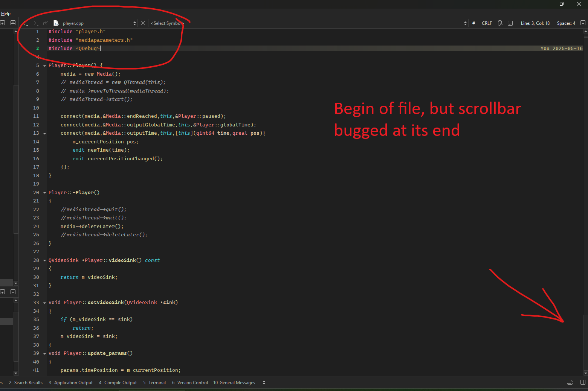Toggle right sidebar visibility icon

tap(583, 382)
